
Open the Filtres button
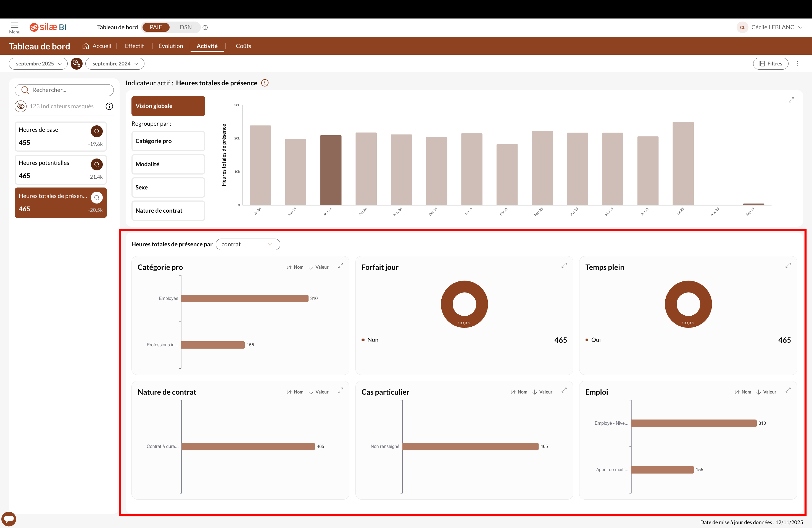[770, 64]
